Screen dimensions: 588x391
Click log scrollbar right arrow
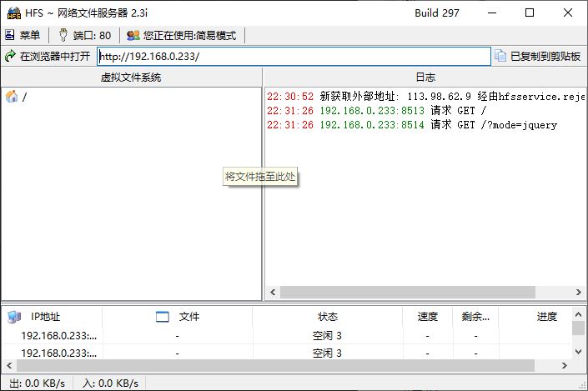click(x=578, y=292)
